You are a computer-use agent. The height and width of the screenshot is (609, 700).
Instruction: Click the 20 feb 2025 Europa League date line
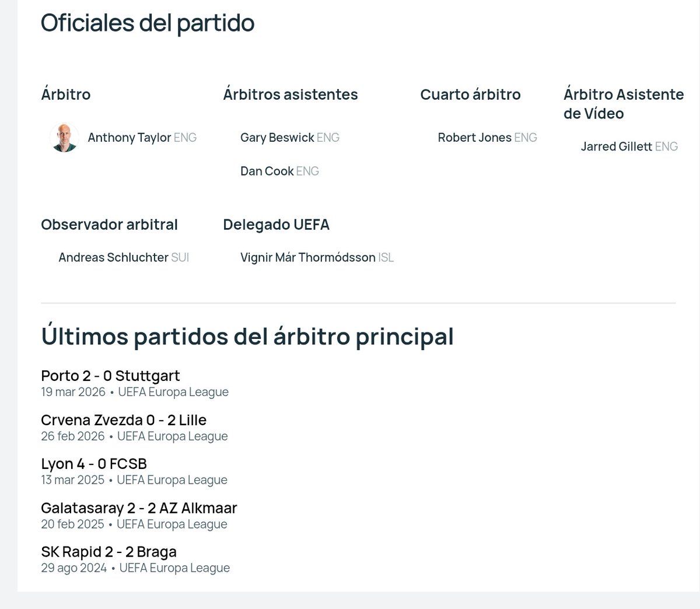coord(134,524)
